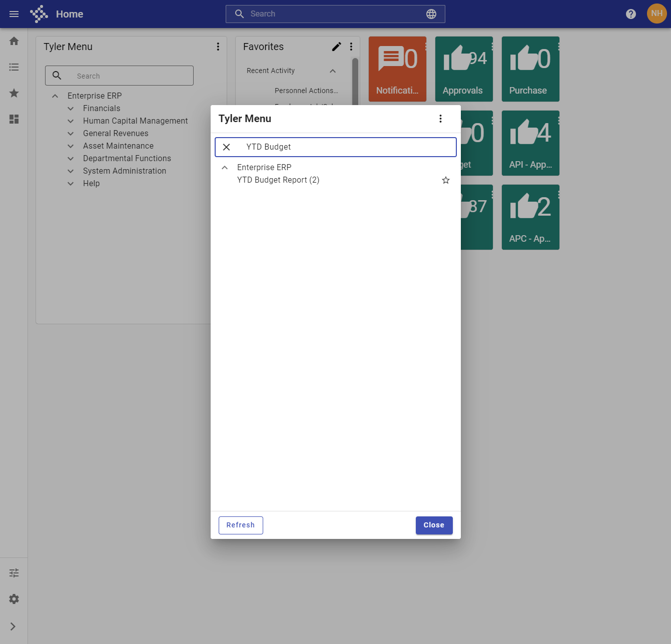Click the Refresh button

241,525
